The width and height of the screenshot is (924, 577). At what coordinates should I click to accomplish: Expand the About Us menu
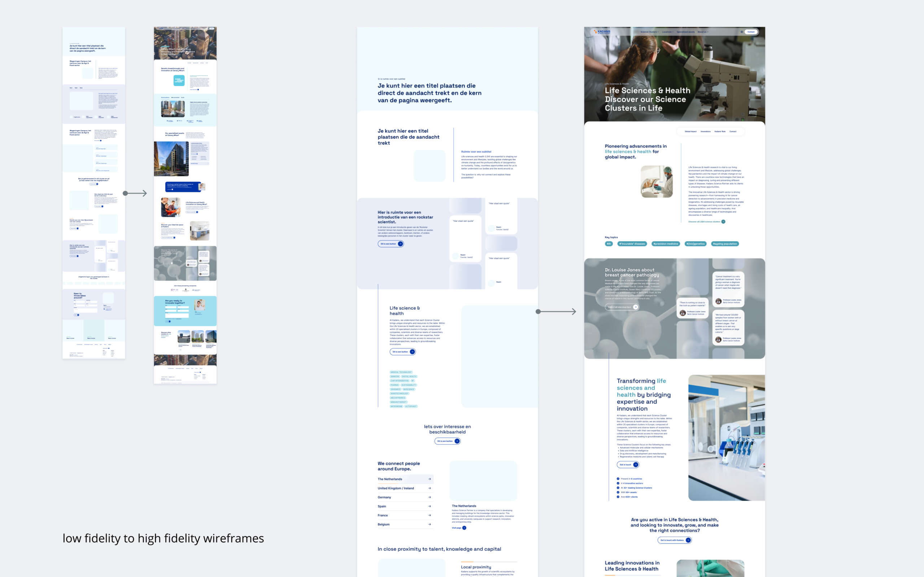point(702,32)
